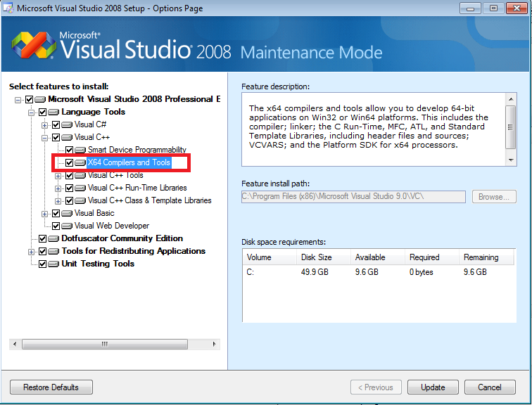Image resolution: width=532 pixels, height=405 pixels.
Task: Click the drive icon beside Language Tools
Action: click(x=53, y=112)
